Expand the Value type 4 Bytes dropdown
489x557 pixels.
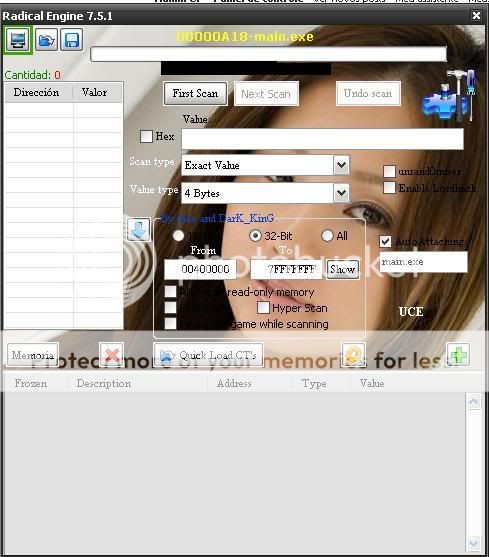(x=342, y=193)
